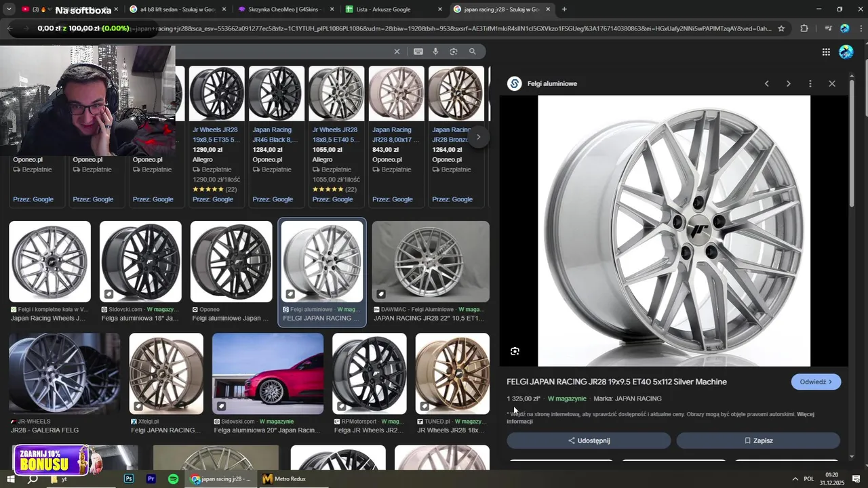
Task: Open Photoshop from the taskbar
Action: point(129,479)
